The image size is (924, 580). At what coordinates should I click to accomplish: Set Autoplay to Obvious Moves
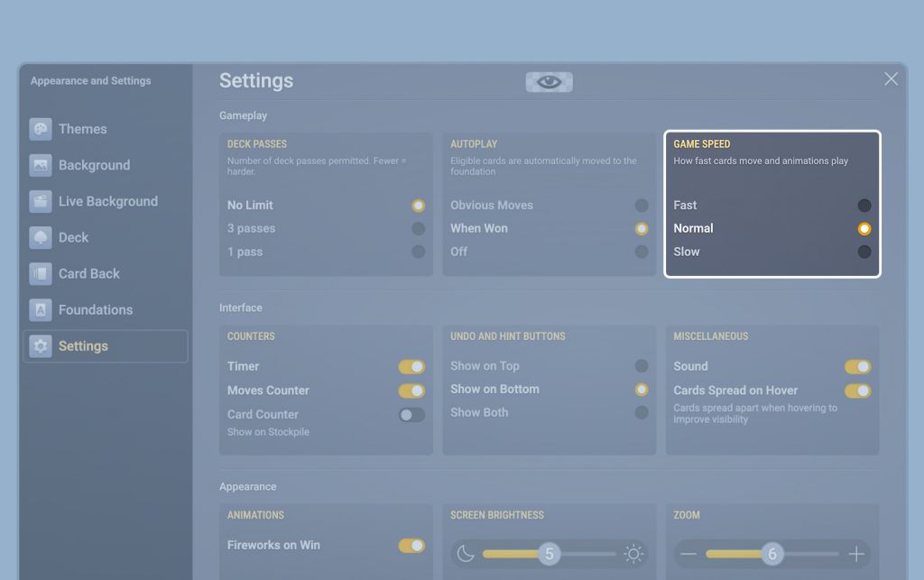pyautogui.click(x=641, y=206)
